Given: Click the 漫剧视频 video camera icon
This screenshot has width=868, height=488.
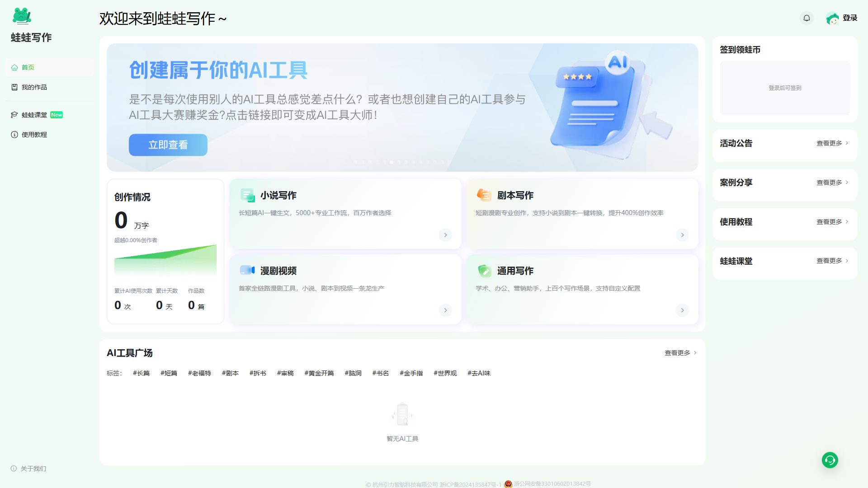Looking at the screenshot, I should point(247,270).
